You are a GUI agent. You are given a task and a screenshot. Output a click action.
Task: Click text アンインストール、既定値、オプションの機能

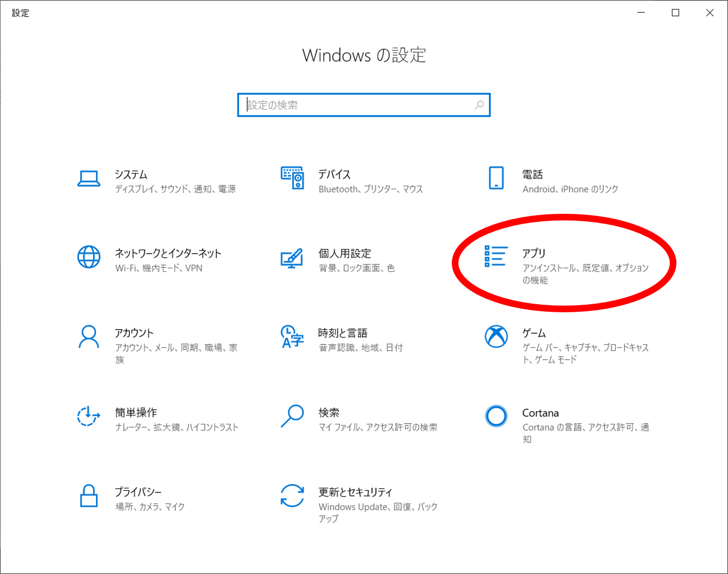[x=586, y=274]
